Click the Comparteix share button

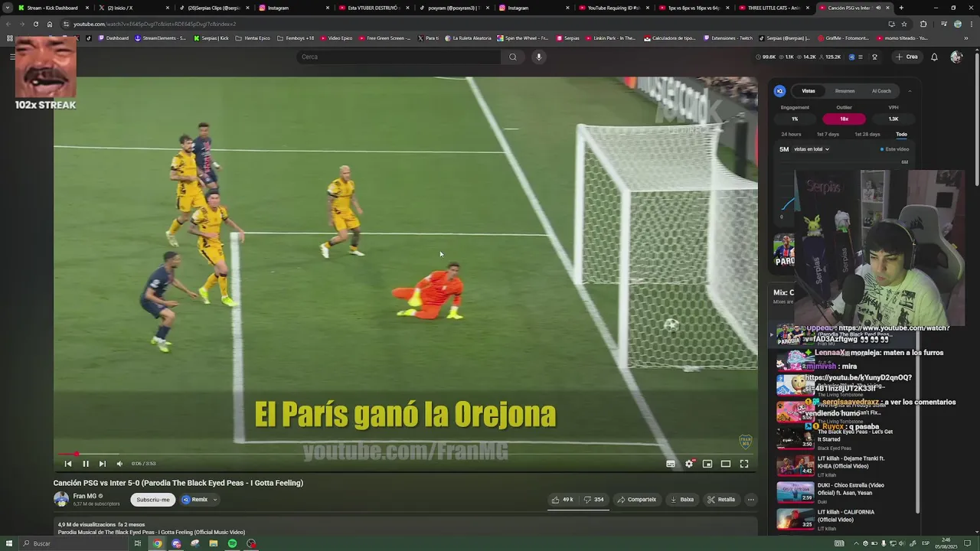pyautogui.click(x=637, y=500)
